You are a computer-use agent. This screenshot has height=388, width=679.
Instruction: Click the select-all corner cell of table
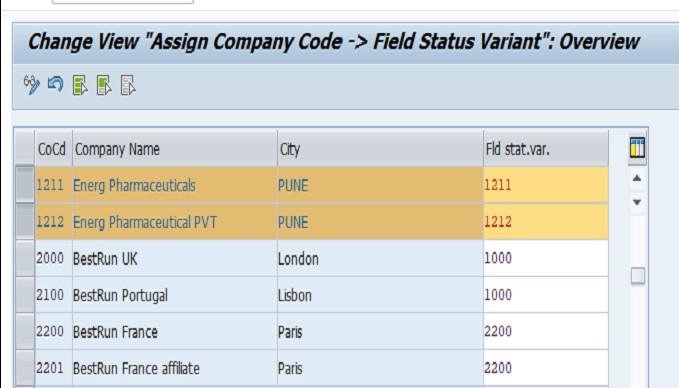click(25, 149)
